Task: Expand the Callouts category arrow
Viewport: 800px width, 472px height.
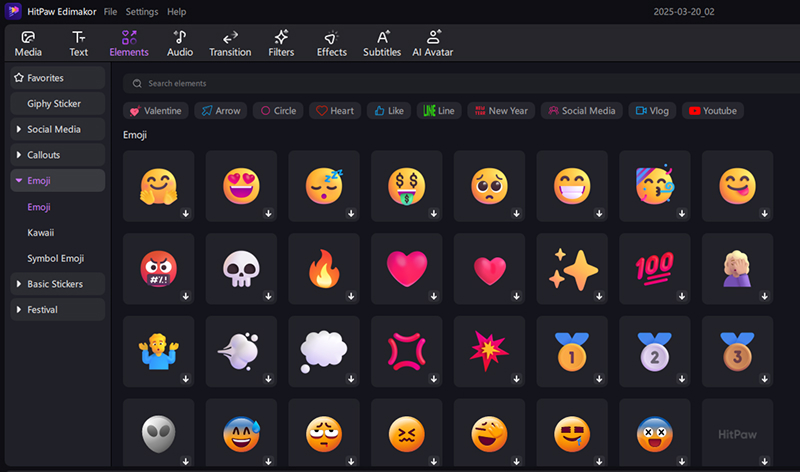Action: [x=19, y=155]
